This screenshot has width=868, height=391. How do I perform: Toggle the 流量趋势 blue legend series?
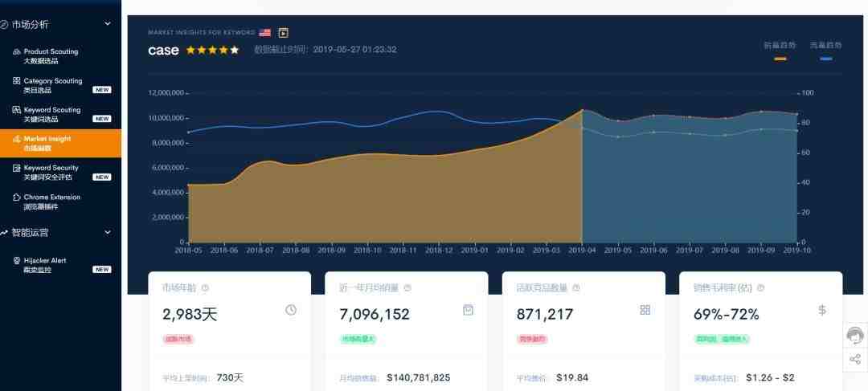pos(825,50)
